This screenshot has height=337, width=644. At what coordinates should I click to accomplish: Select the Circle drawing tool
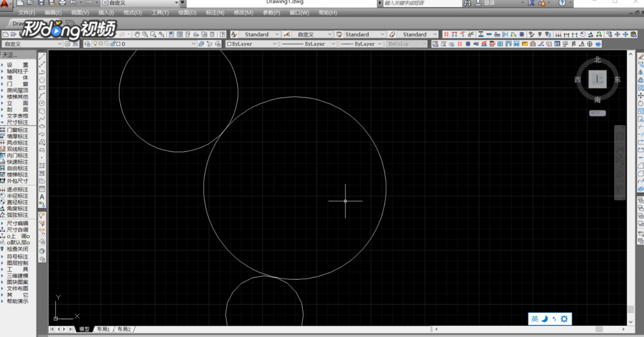(x=42, y=103)
